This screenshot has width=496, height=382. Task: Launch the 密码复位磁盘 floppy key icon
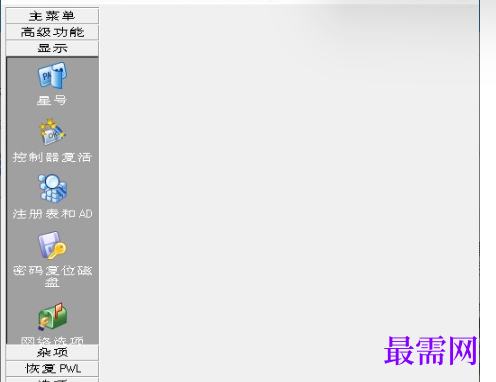[52, 246]
